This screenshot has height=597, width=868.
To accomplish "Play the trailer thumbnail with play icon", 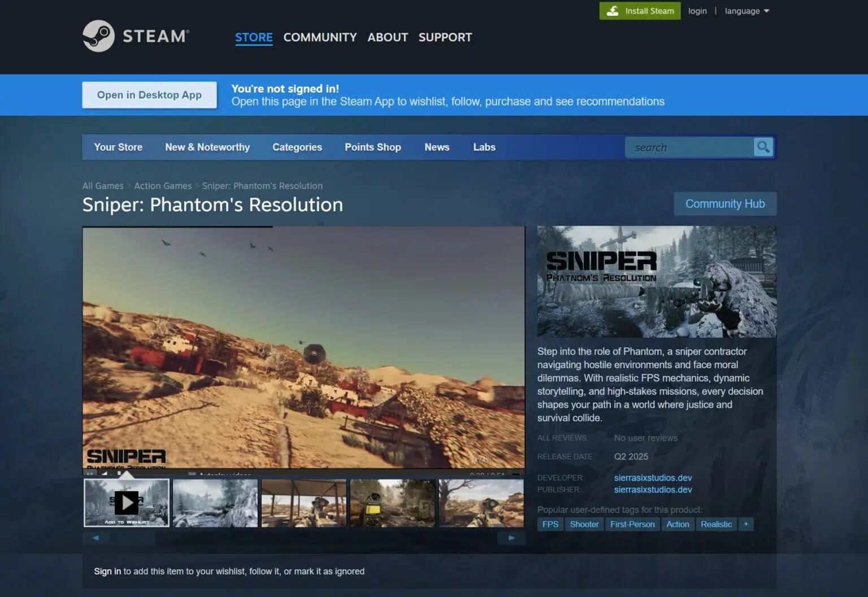I will pyautogui.click(x=127, y=503).
